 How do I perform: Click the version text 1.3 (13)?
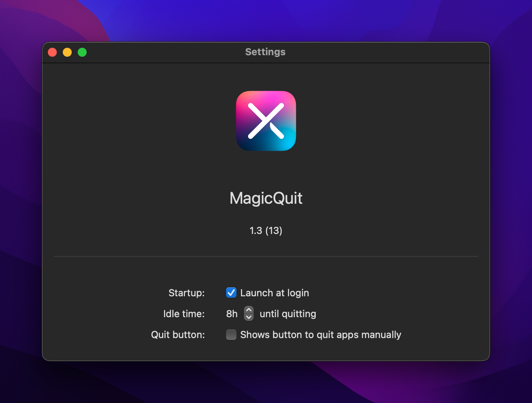pos(266,231)
